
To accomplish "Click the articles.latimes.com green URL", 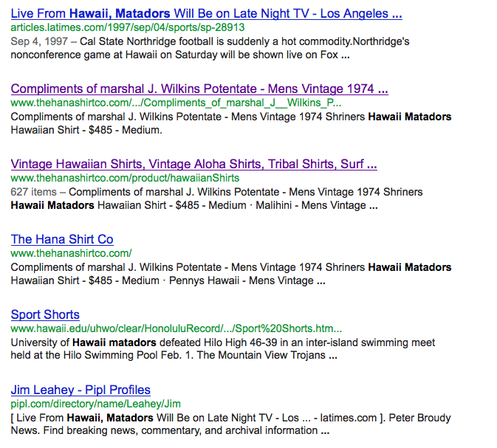I will 127,27.
